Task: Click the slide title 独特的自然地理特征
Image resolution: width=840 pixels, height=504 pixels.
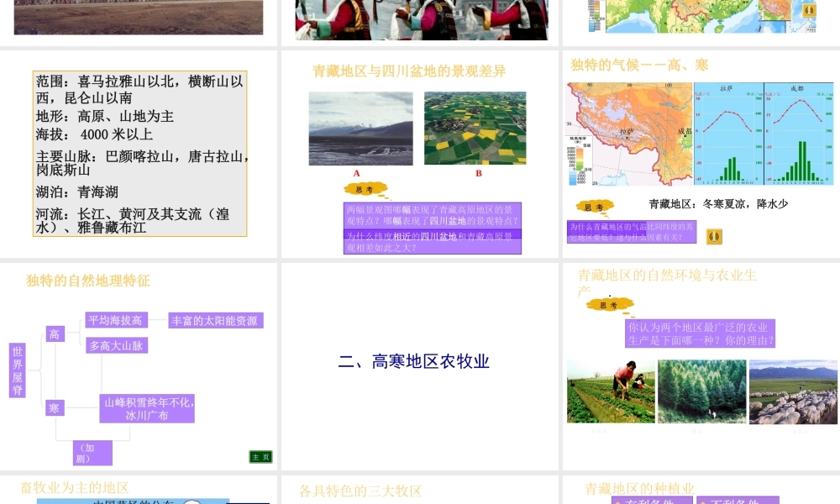Action: tap(88, 281)
